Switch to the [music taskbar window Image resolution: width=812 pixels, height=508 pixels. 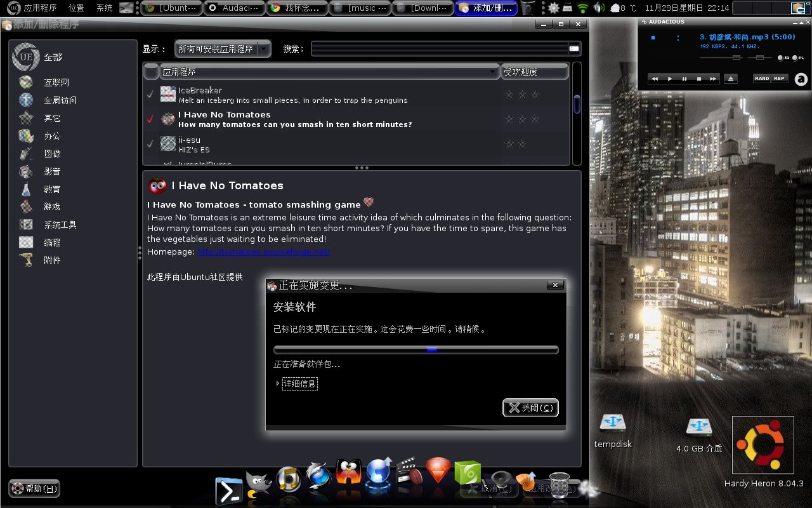coord(361,8)
